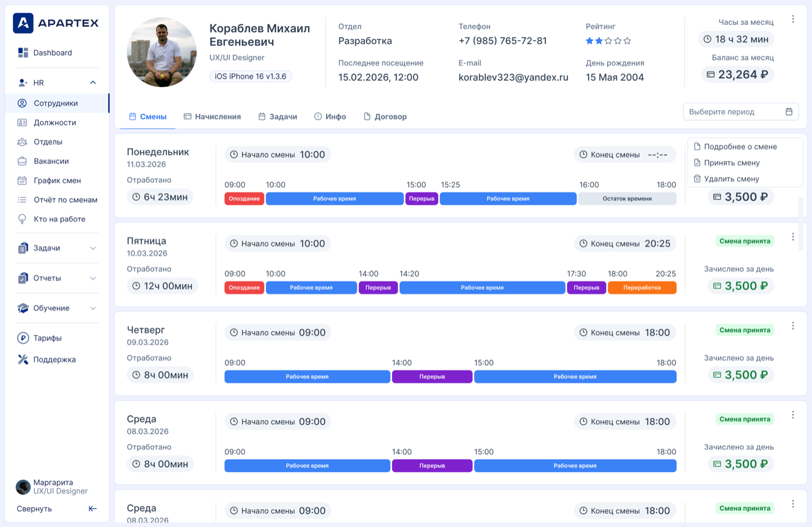Open the employee profile three-dot menu
The image size is (812, 527).
click(x=793, y=19)
